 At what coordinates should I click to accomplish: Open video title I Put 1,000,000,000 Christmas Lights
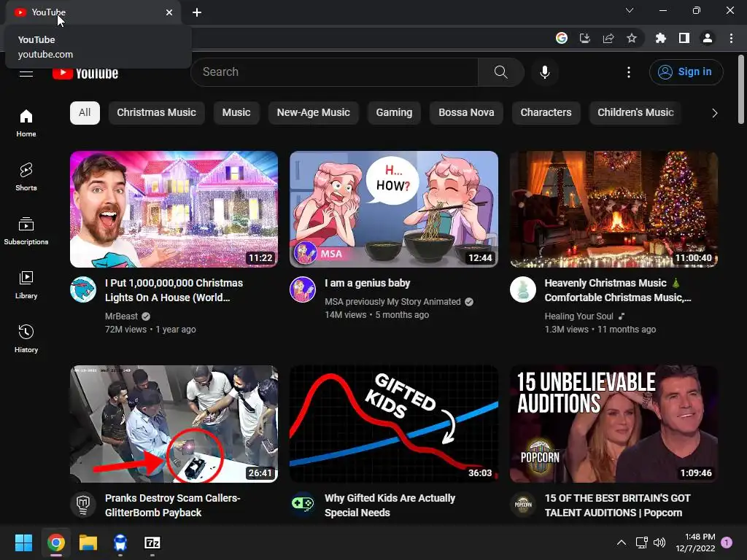(x=174, y=290)
